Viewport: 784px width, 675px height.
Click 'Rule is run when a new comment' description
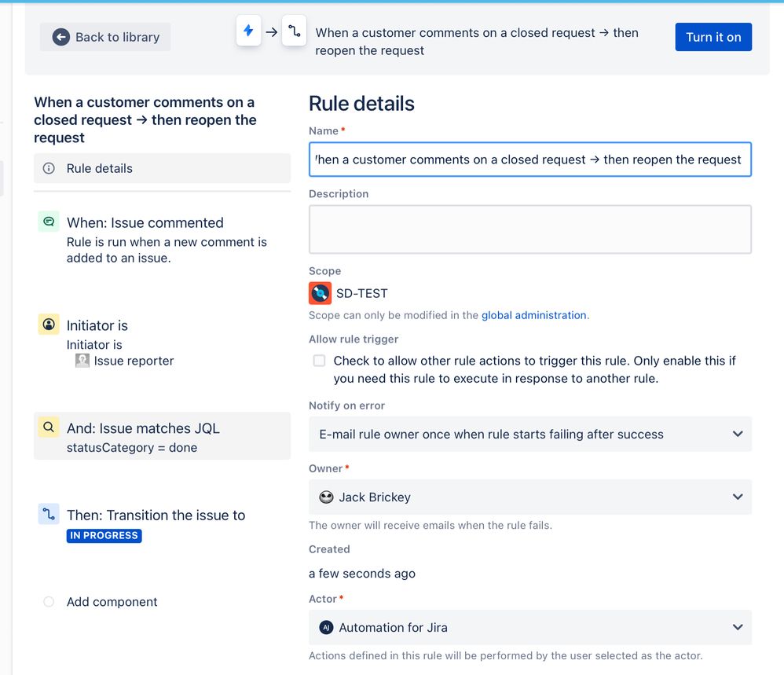coord(167,250)
